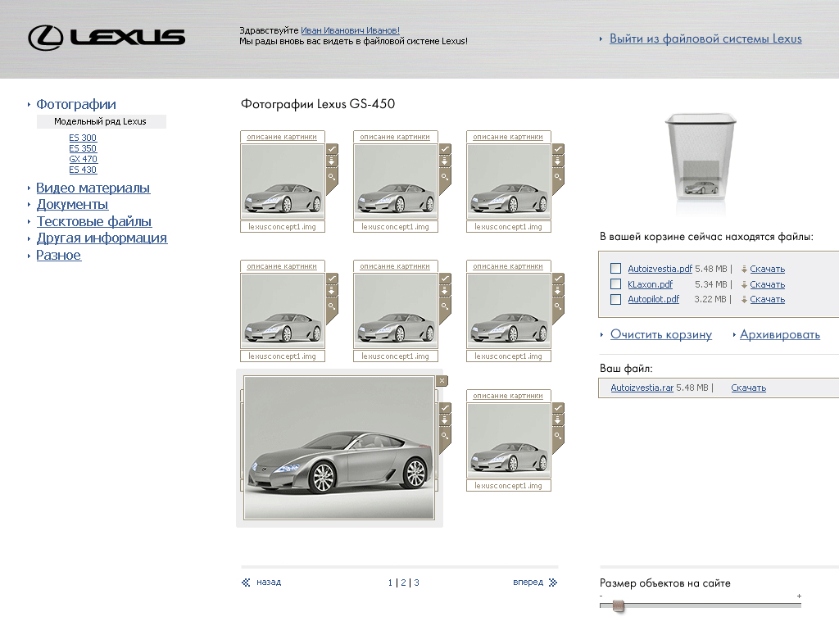Expand the Разное section

(x=58, y=255)
